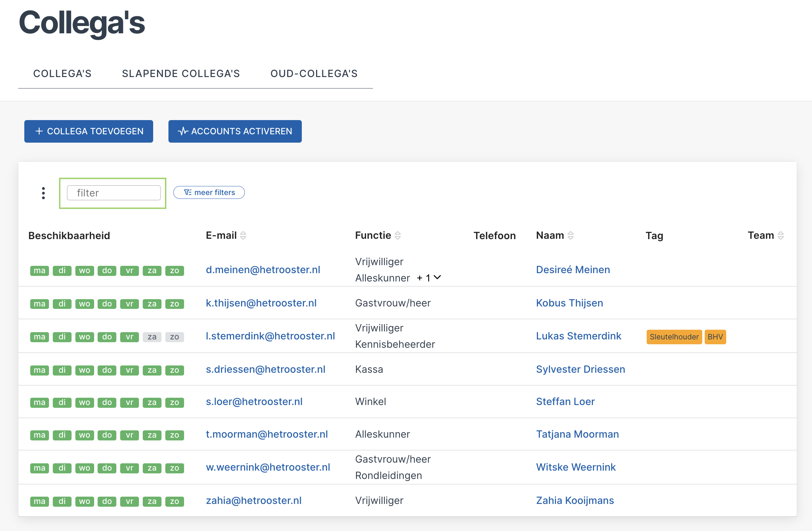Open the Slapende Collega's tab
Screen dimensions: 812x531
(181, 74)
